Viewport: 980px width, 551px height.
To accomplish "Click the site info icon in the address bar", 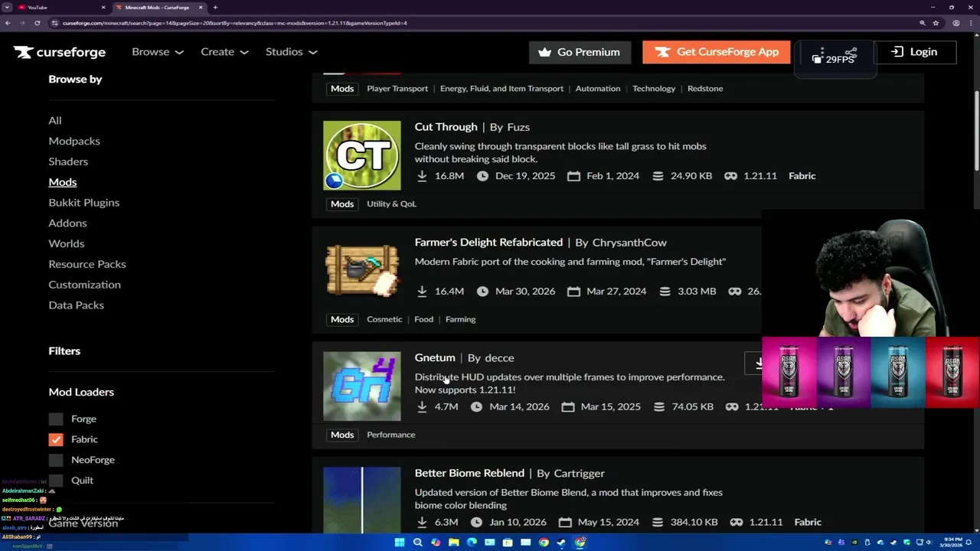I will [x=54, y=23].
